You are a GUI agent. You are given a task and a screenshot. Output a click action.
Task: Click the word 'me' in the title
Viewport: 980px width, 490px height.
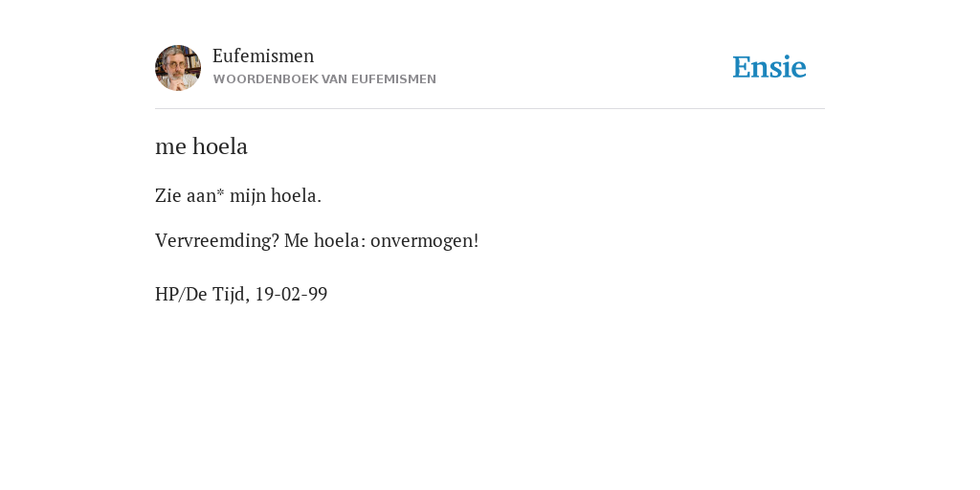(x=170, y=148)
